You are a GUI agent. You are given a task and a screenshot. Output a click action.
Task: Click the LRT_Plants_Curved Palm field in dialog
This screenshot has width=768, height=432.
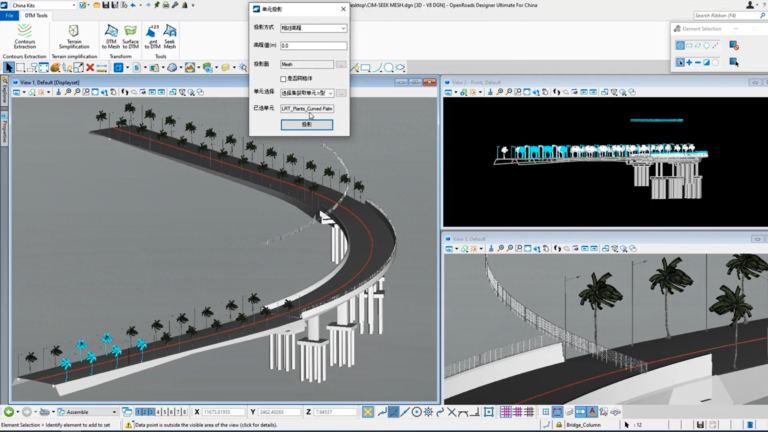click(x=307, y=109)
